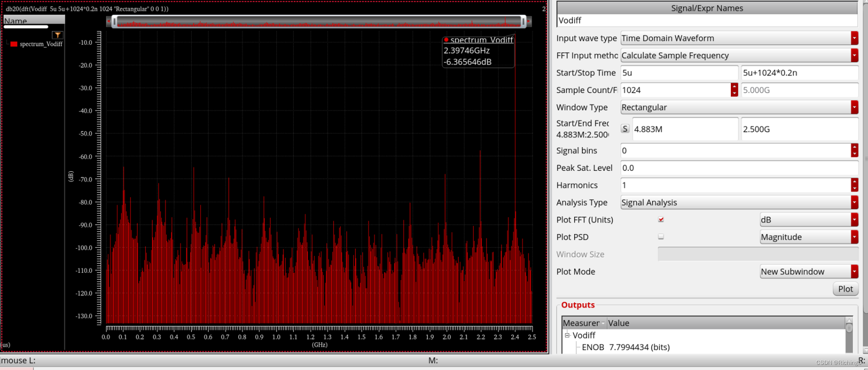Image resolution: width=868 pixels, height=370 pixels.
Task: Select spectrum_Vodiff trace in legend
Action: 41,44
